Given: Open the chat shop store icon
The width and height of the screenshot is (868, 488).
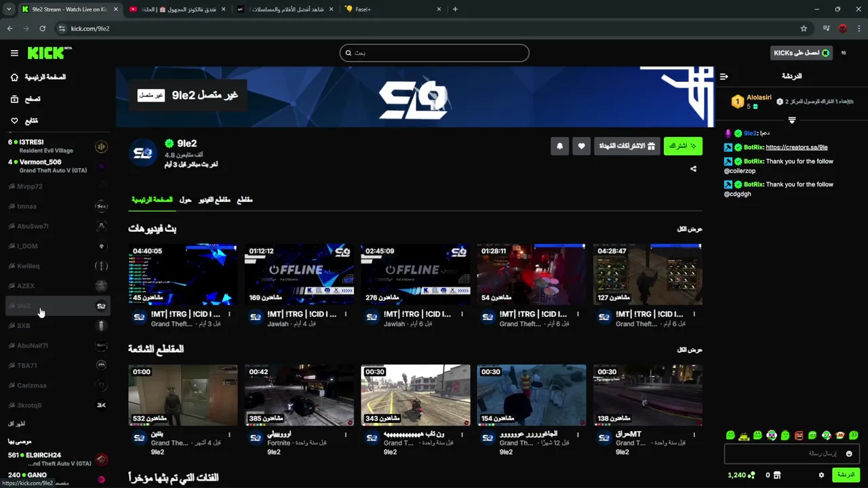Looking at the screenshot, I should (x=777, y=475).
